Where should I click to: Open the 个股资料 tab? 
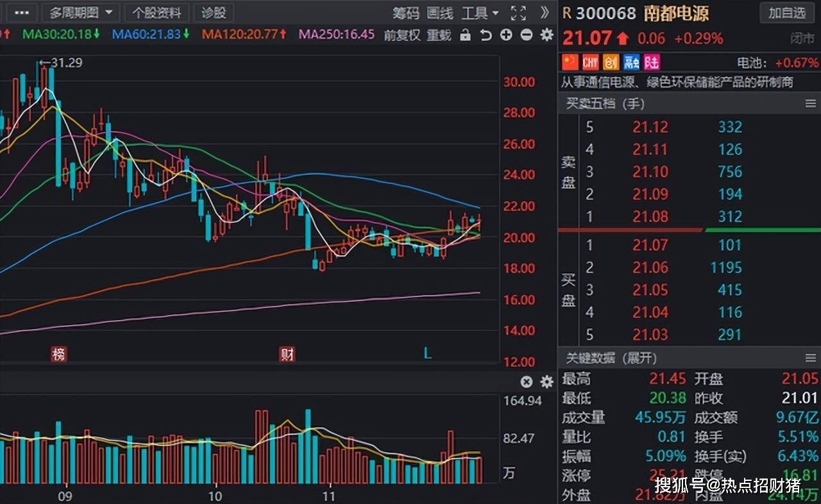(157, 12)
